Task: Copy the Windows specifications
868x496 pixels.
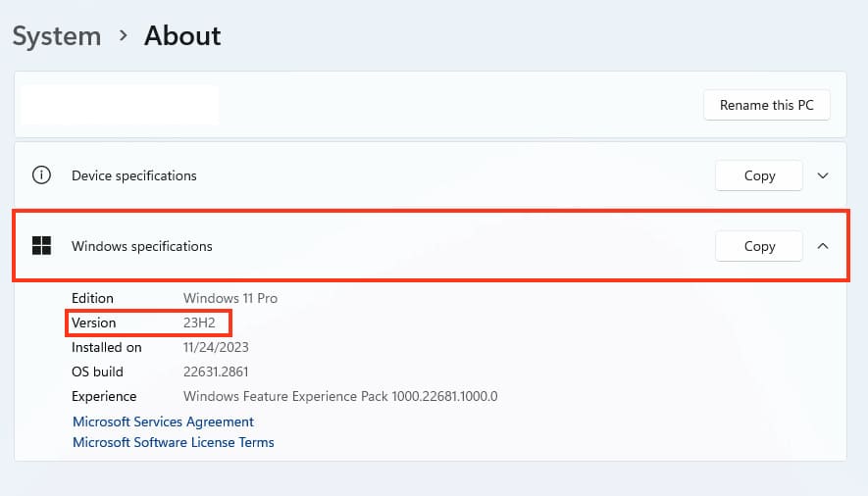Action: pyautogui.click(x=759, y=246)
